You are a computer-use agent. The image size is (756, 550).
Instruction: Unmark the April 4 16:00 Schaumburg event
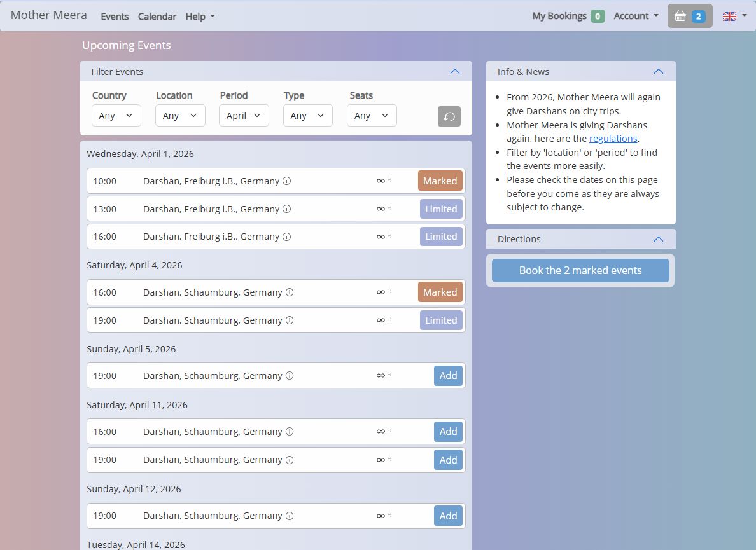[x=440, y=292]
